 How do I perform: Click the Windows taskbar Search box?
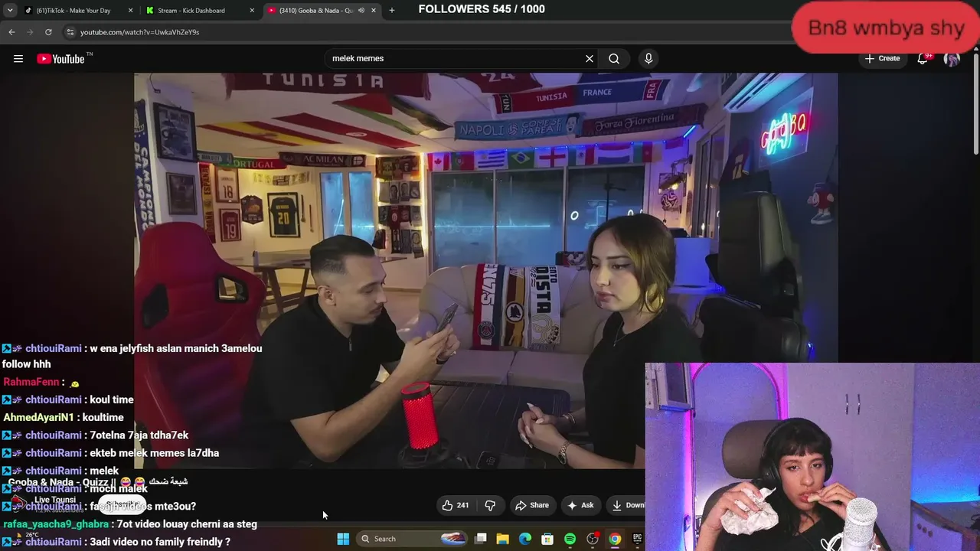tap(413, 539)
